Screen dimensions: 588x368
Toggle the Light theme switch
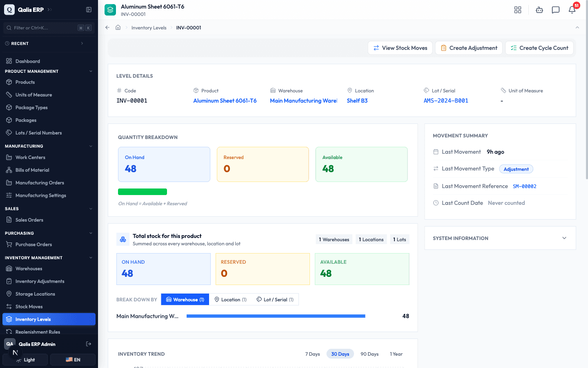click(25, 360)
